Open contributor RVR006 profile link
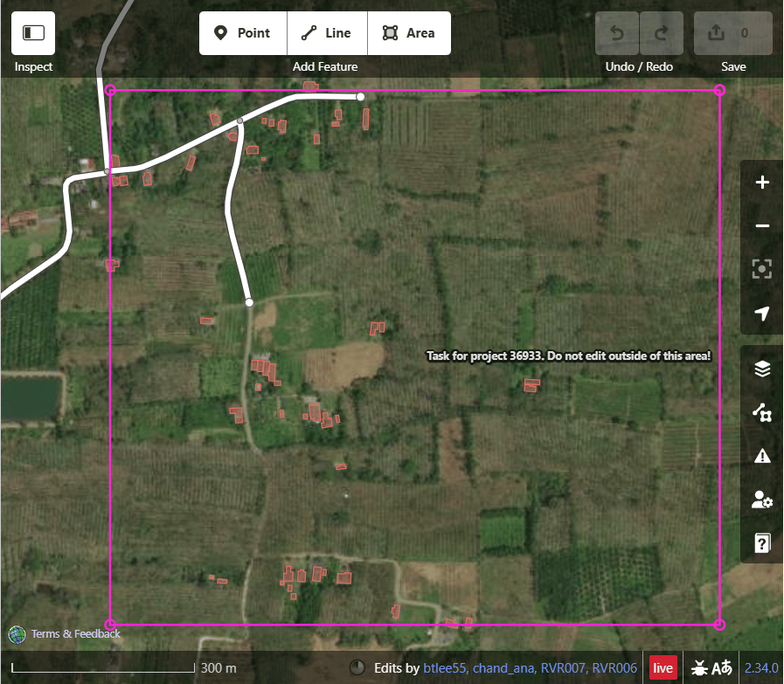 point(614,668)
